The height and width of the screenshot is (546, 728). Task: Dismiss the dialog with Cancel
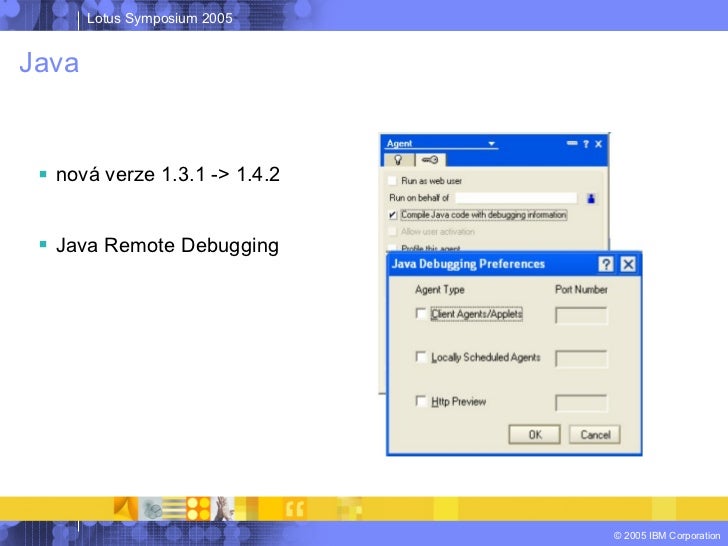595,435
